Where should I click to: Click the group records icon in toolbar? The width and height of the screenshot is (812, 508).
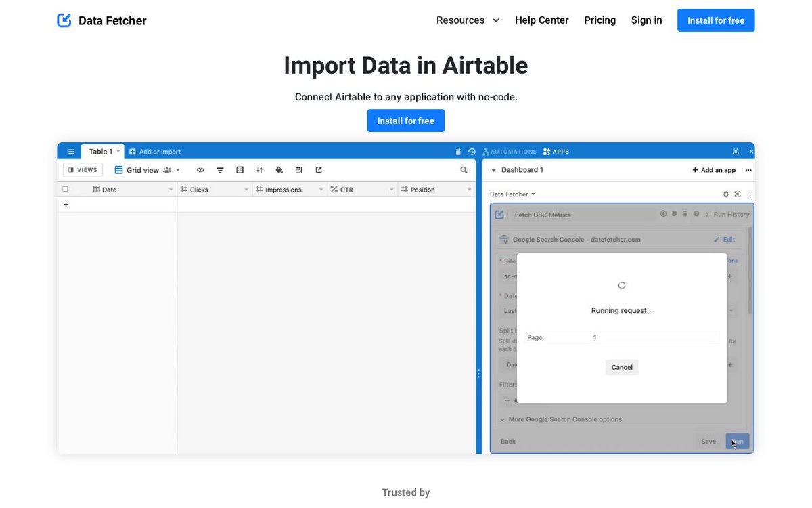click(x=240, y=170)
